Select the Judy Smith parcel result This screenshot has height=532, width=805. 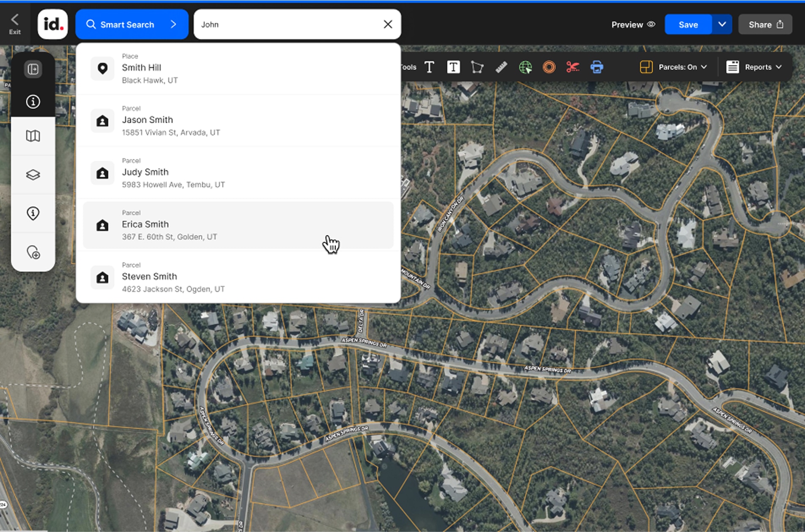point(238,173)
